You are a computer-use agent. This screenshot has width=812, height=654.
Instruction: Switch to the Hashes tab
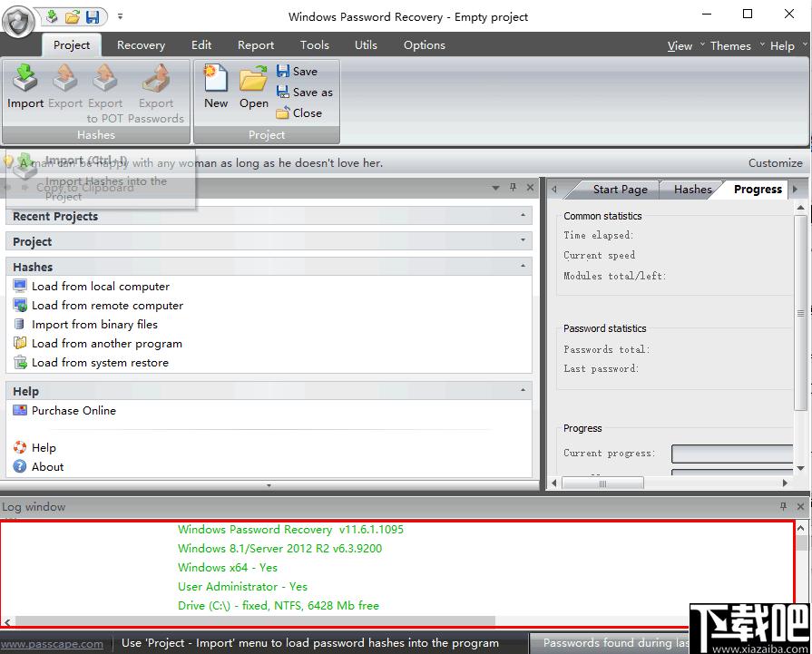(x=692, y=190)
